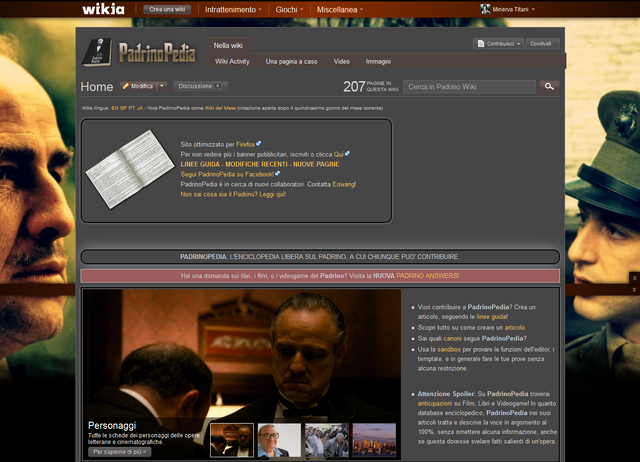
Task: Click the Firefox link
Action: [245, 144]
